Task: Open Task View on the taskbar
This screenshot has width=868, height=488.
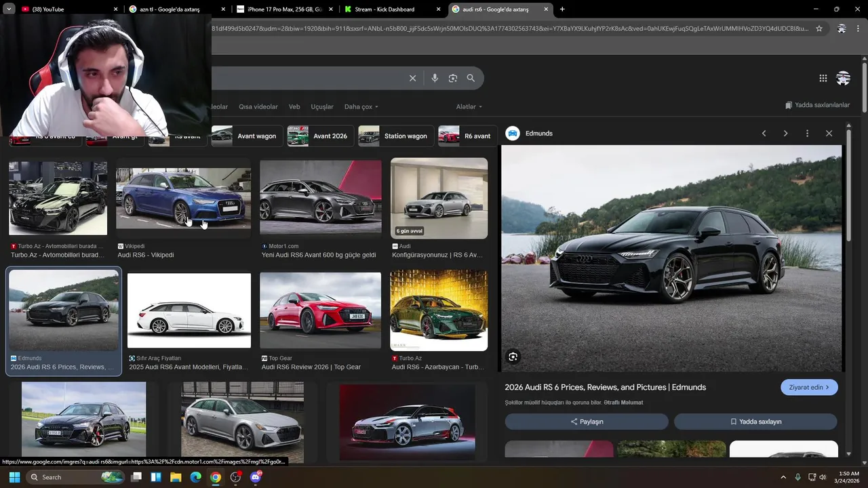Action: (136, 477)
